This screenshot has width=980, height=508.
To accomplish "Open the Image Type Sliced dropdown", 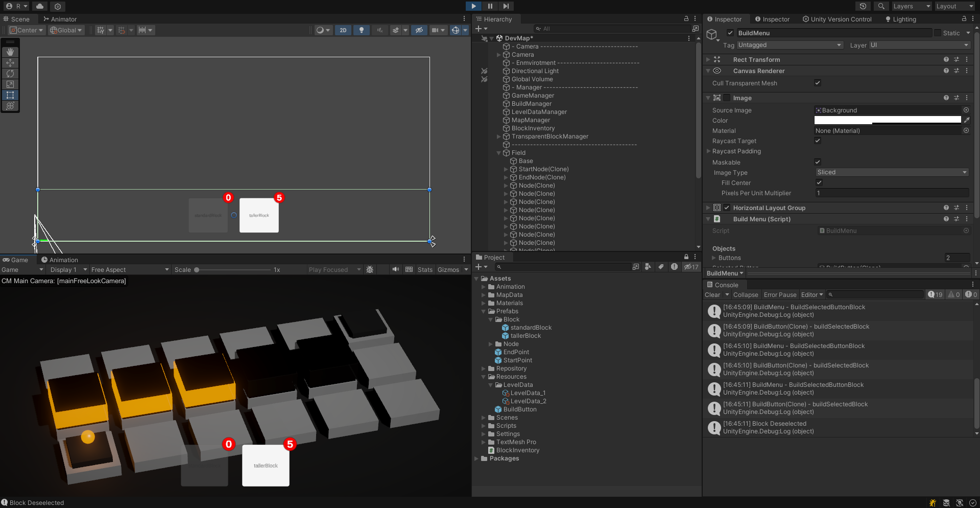I will click(x=892, y=172).
